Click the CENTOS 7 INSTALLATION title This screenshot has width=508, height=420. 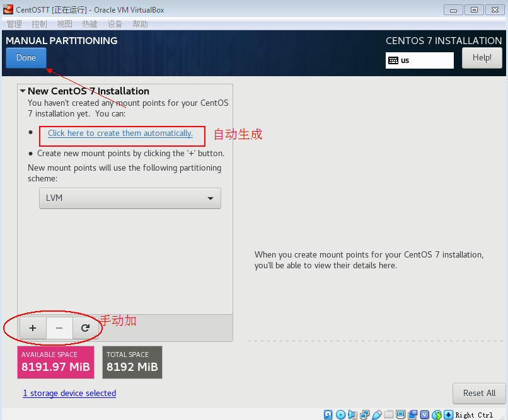pyautogui.click(x=444, y=41)
